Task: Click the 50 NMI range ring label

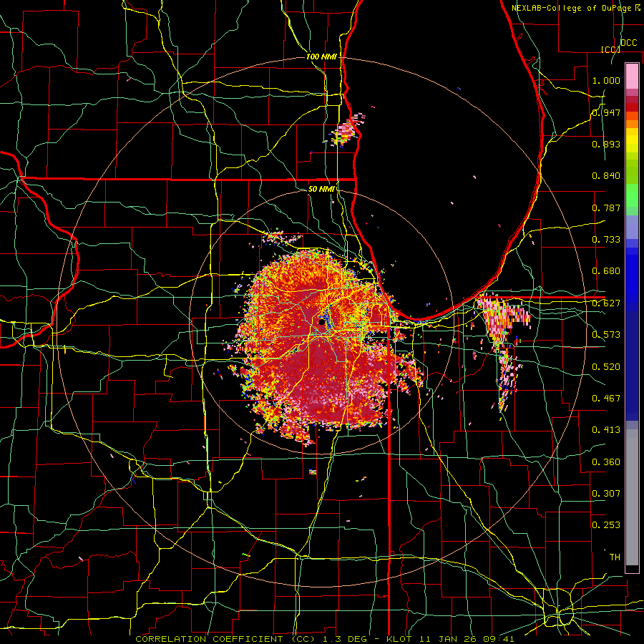Action: click(x=321, y=189)
